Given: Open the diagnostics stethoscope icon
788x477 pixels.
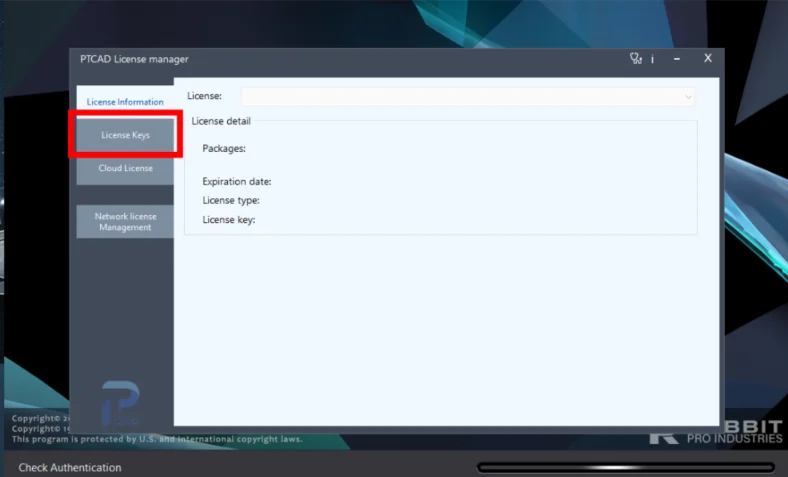Looking at the screenshot, I should (x=636, y=59).
